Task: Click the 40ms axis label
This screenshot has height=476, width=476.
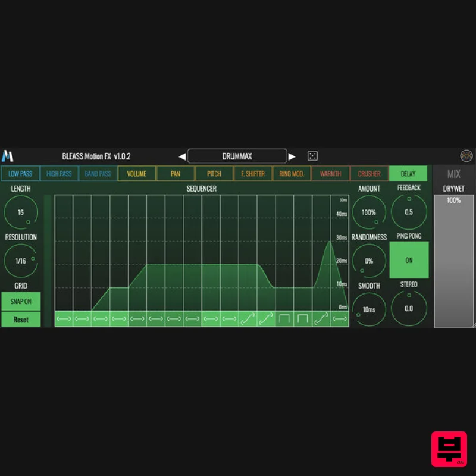Action: tap(342, 214)
